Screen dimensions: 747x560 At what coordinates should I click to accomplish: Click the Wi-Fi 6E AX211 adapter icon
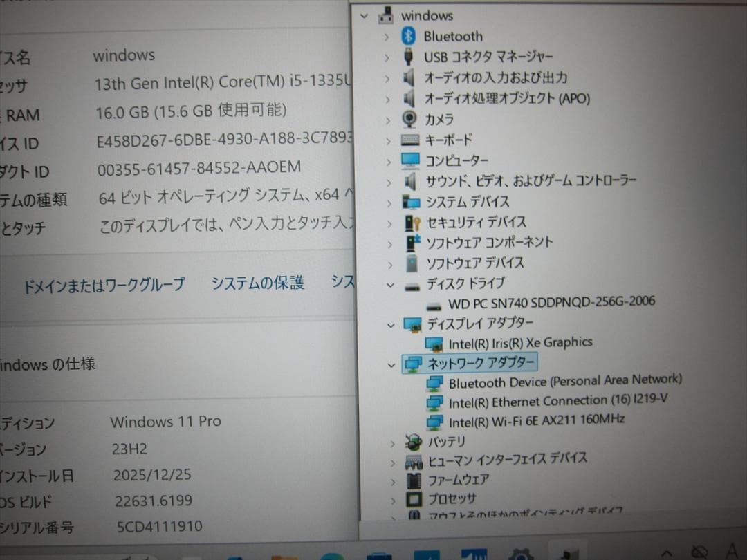[x=434, y=422]
